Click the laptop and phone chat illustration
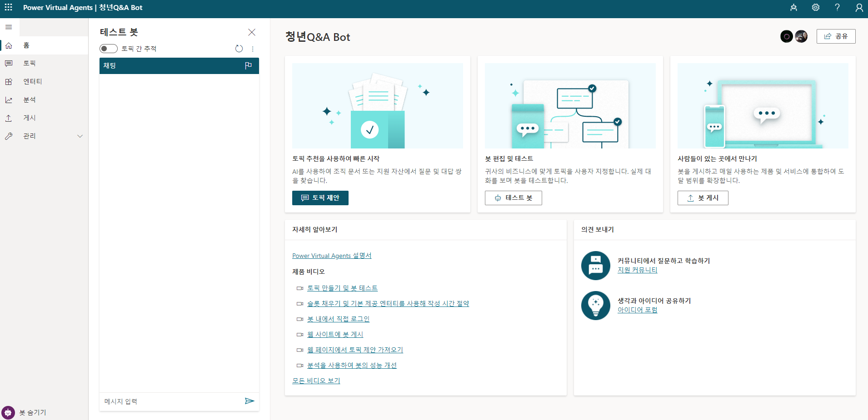Image resolution: width=868 pixels, height=420 pixels. click(x=763, y=106)
